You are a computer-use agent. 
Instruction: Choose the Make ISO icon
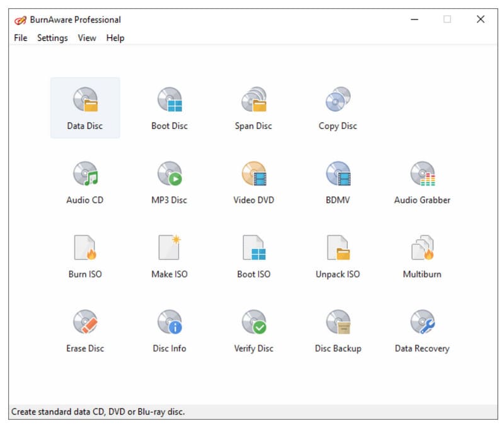169,249
